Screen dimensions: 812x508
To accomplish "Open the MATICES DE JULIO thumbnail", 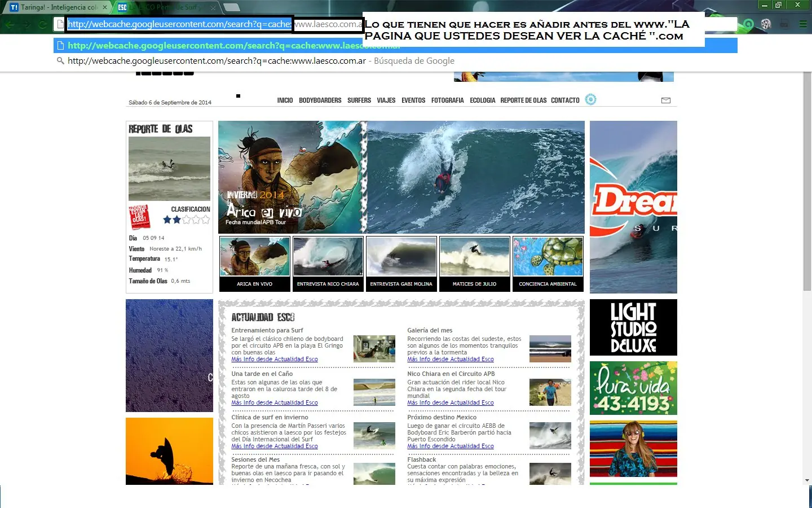I will tap(475, 264).
